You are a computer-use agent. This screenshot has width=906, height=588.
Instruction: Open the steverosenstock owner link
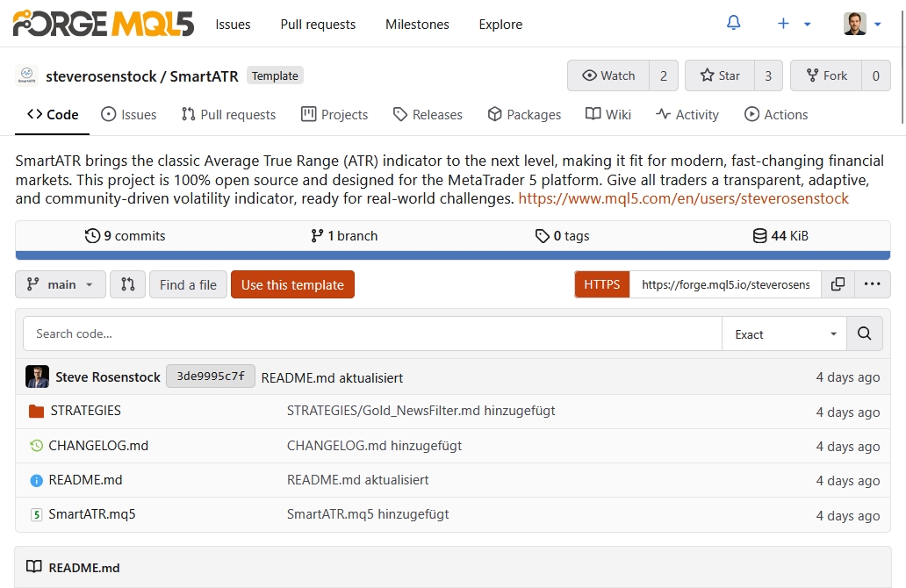tap(101, 76)
